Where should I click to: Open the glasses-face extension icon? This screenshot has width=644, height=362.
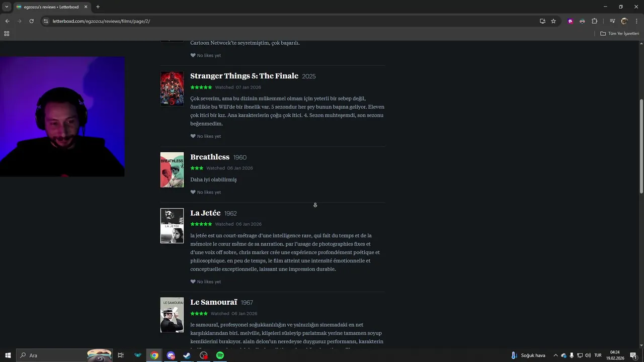(582, 21)
